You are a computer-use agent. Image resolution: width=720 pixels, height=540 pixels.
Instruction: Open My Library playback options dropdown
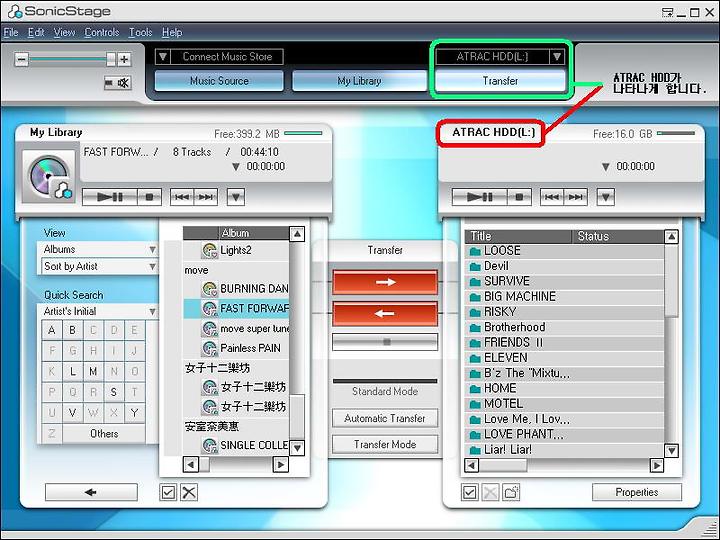[x=236, y=197]
